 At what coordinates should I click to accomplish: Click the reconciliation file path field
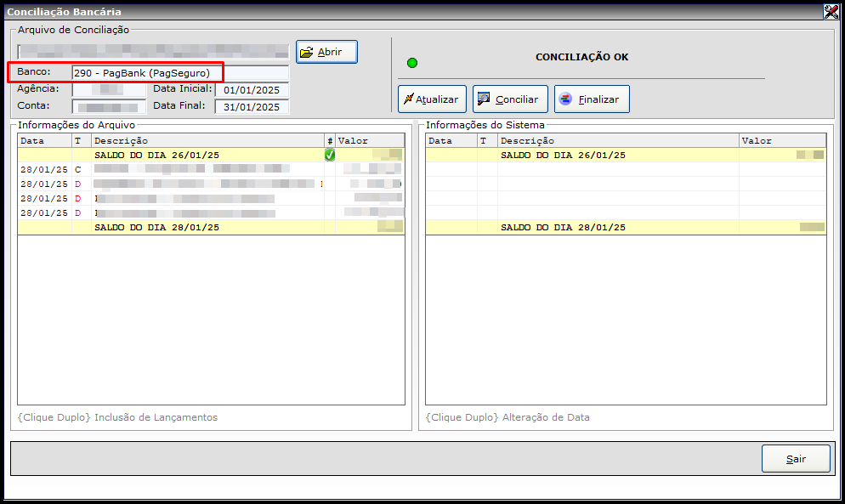tap(154, 52)
